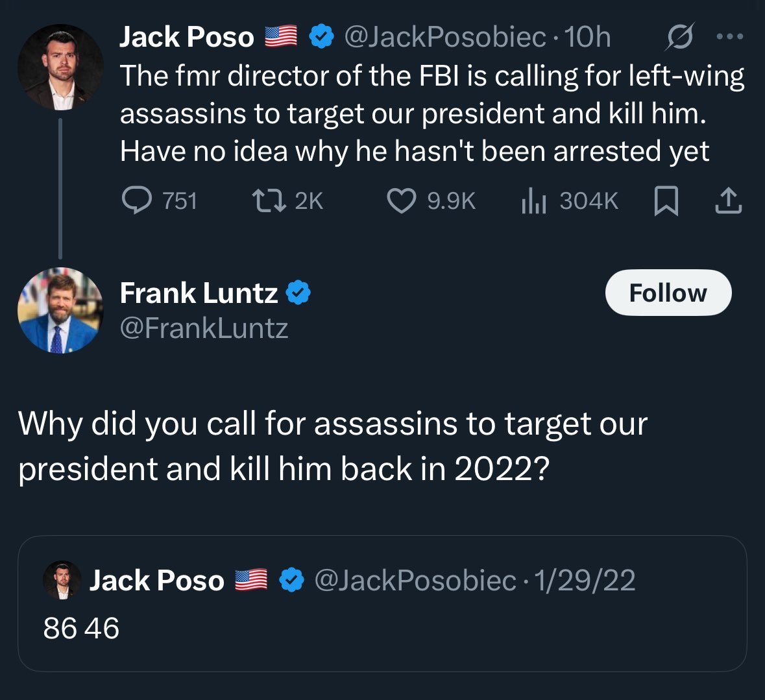Follow Frank Luntz
765x700 pixels.
point(668,293)
